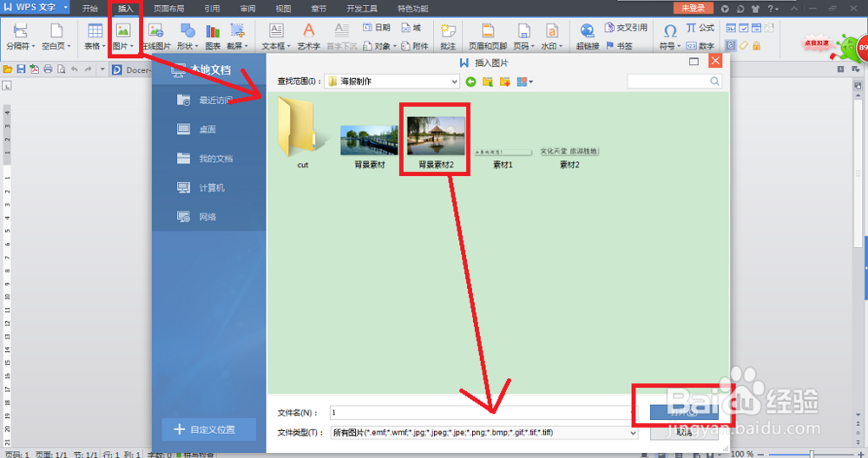
Task: Select the 素材2 image file
Action: pos(569,158)
